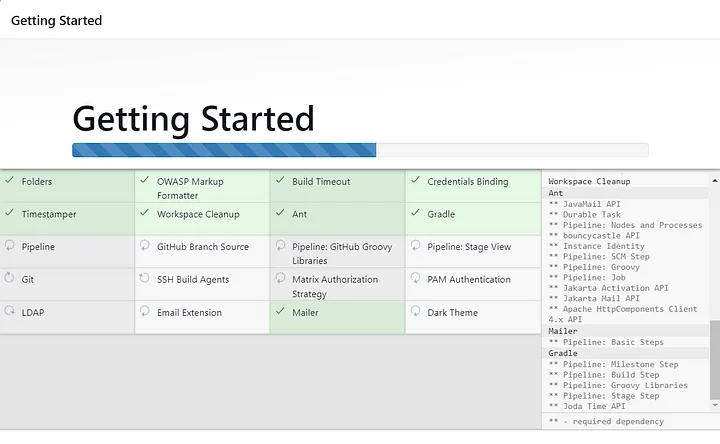Click the Jakarta Mail API log entry
720x444 pixels.
click(594, 299)
